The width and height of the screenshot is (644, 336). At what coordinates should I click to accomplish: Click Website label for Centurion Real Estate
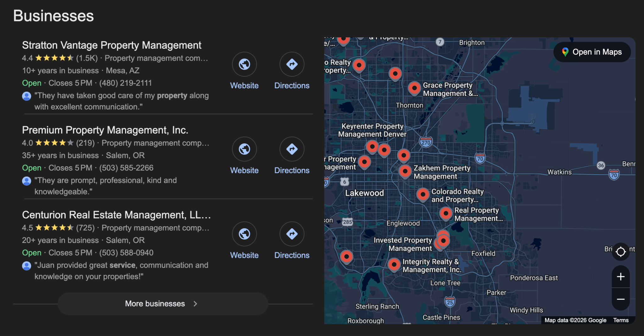[244, 255]
